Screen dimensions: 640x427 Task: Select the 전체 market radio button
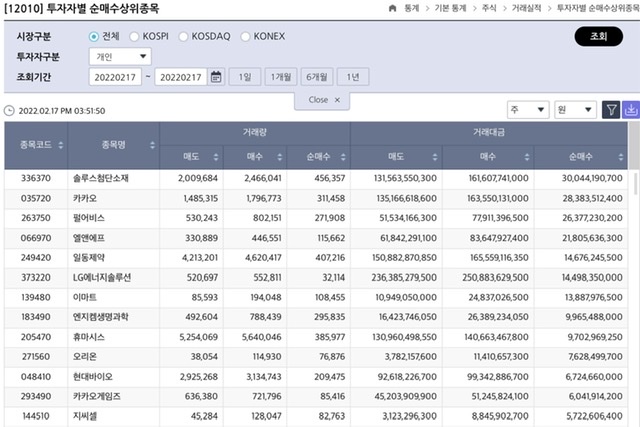pos(94,37)
